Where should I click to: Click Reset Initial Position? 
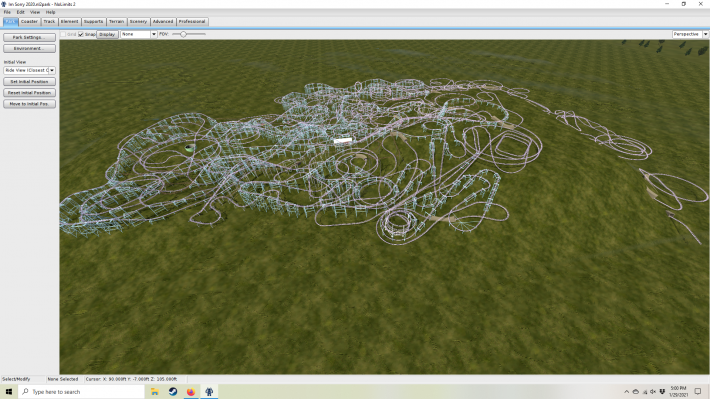coord(29,93)
